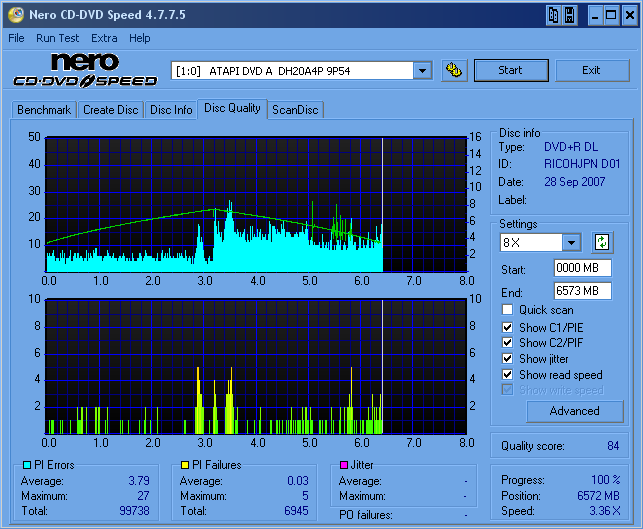Click PI Errors maximum 27
This screenshot has width=643, height=529.
point(143,496)
